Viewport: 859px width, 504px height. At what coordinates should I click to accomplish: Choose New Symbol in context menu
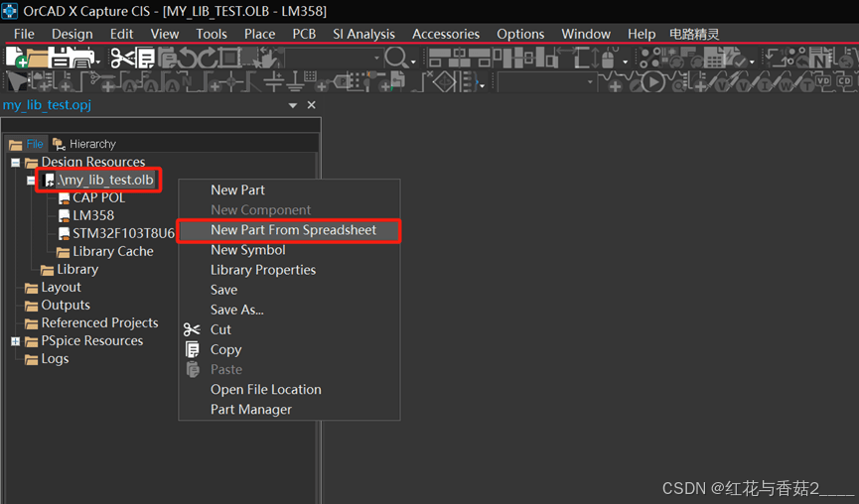point(289,250)
